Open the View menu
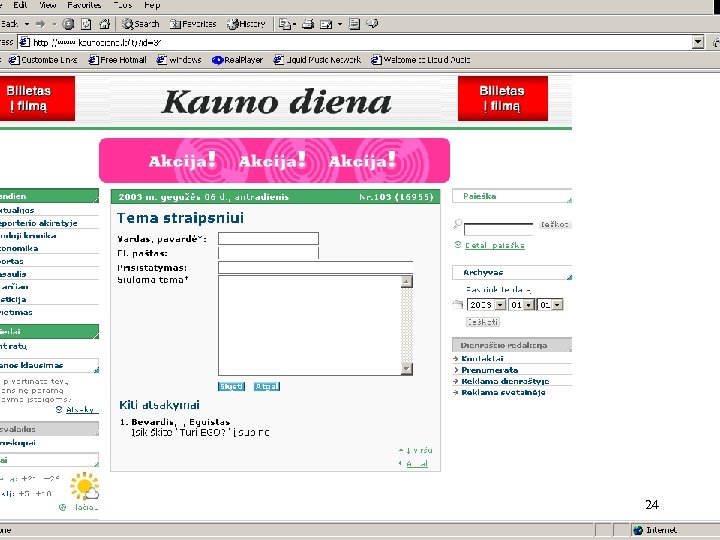 click(47, 5)
